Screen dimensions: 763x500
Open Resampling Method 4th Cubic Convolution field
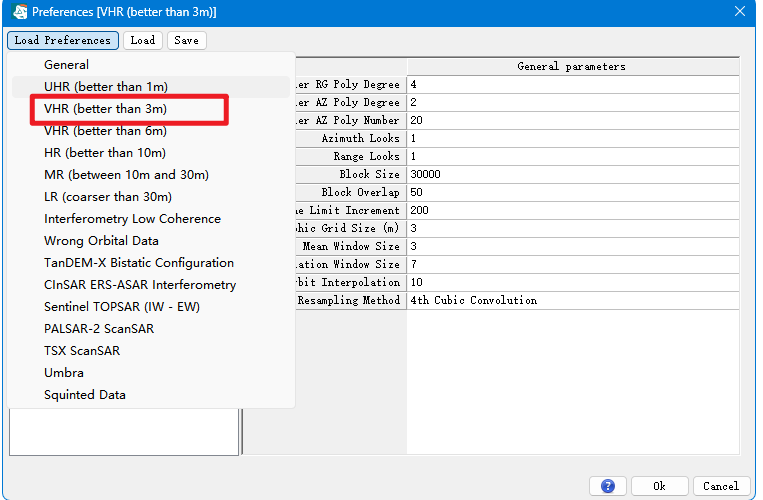point(573,300)
